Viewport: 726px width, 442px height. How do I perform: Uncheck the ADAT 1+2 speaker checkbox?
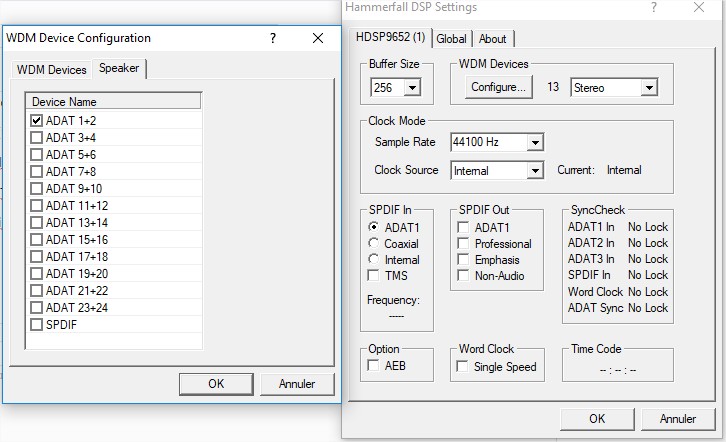coord(36,121)
